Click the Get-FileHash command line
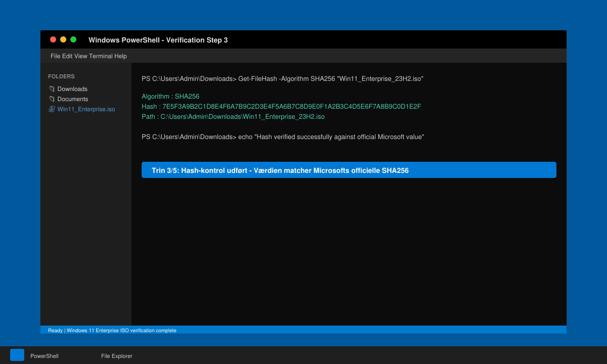This screenshot has width=607, height=364. (x=282, y=79)
